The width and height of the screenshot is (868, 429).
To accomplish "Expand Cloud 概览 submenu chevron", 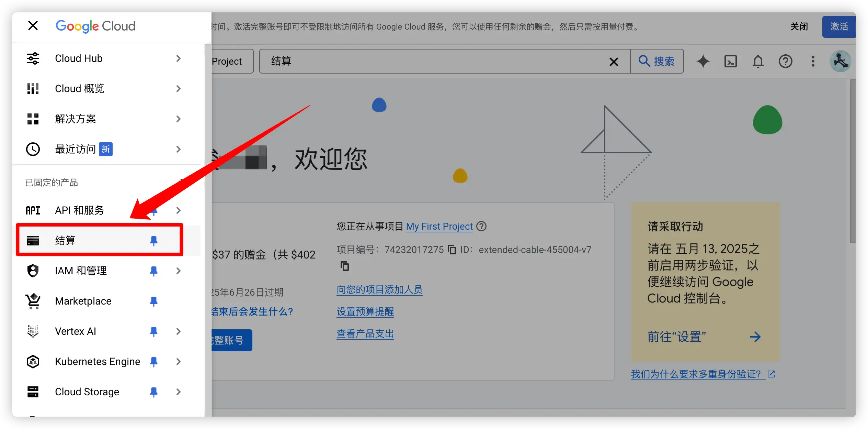I will [178, 89].
